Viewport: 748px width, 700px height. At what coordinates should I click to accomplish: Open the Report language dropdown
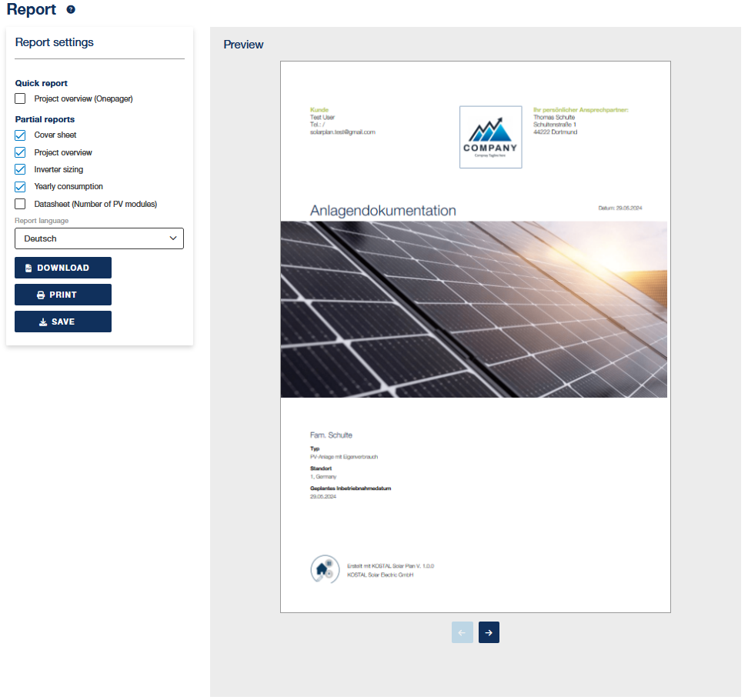click(x=99, y=238)
